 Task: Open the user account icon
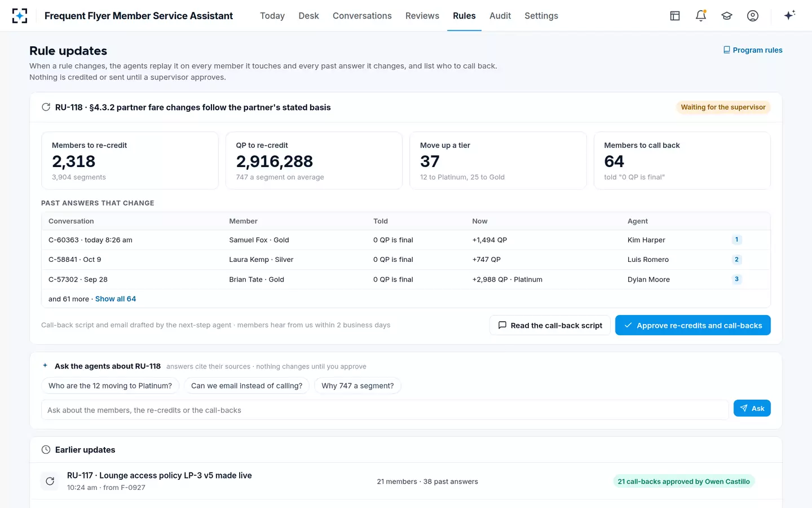coord(753,16)
